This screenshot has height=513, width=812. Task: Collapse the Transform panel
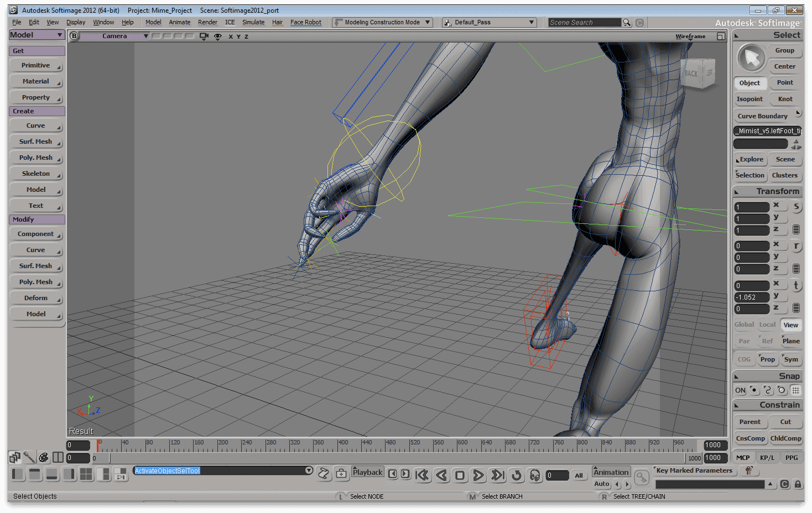coord(736,192)
